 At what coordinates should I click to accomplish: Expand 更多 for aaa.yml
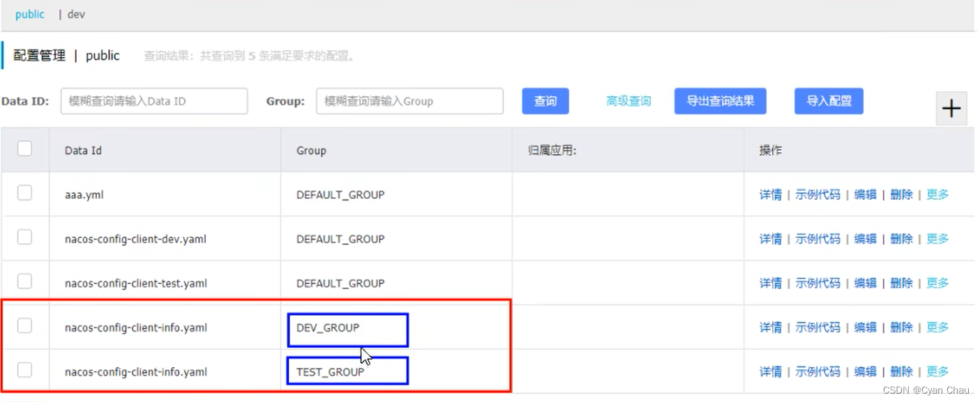937,195
